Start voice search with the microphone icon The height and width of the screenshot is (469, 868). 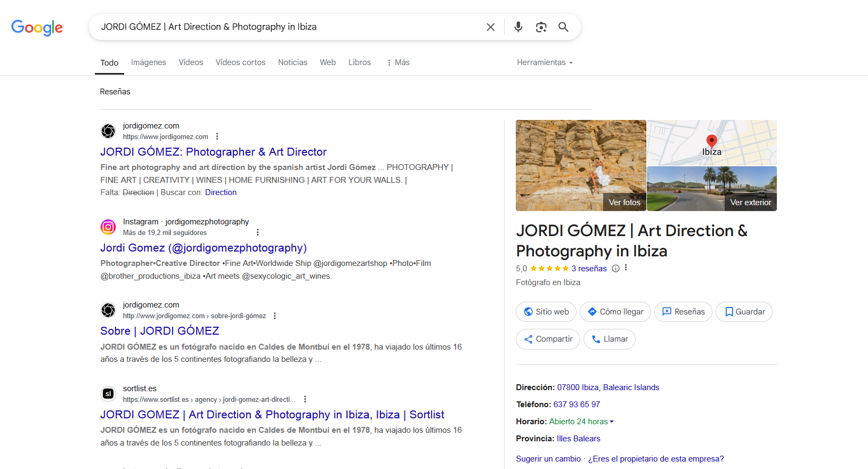point(518,27)
